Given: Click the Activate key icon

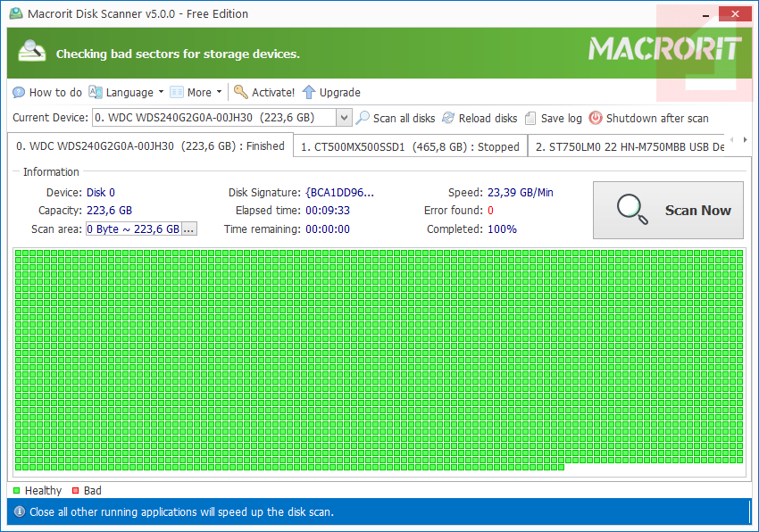Looking at the screenshot, I should pyautogui.click(x=240, y=92).
